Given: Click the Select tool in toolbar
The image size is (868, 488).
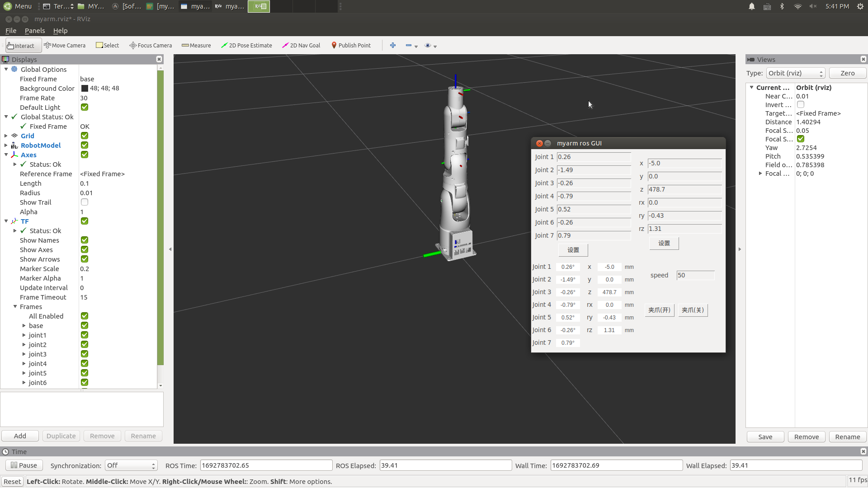Looking at the screenshot, I should 108,45.
